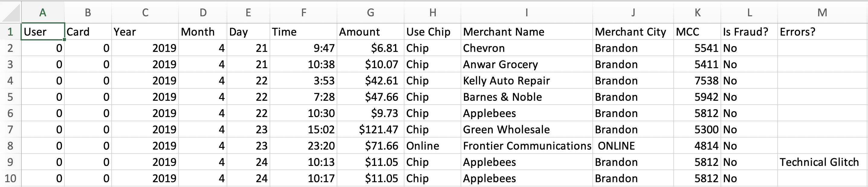Click the 'Chevron' merchant cell
The width and height of the screenshot is (868, 187).
(527, 48)
